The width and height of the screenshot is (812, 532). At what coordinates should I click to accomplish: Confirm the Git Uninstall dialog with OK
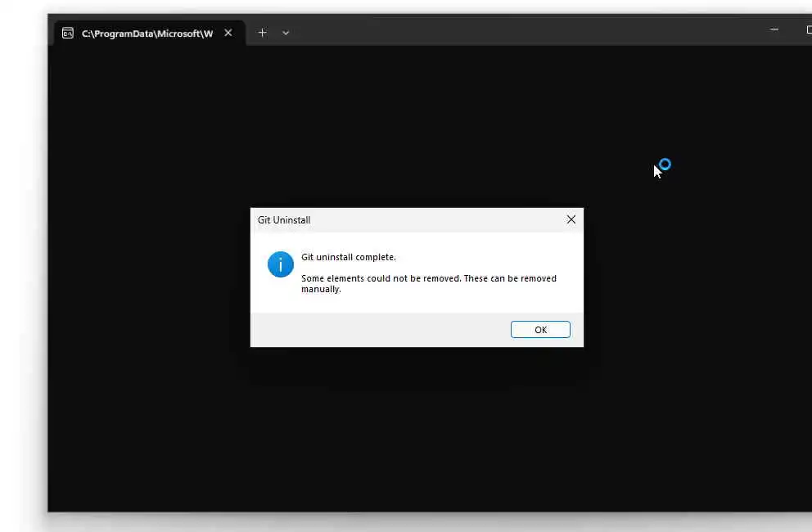(540, 330)
